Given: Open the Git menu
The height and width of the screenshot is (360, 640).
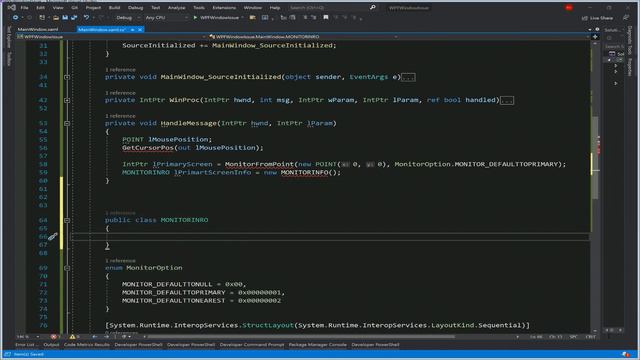Looking at the screenshot, I should 74,7.
